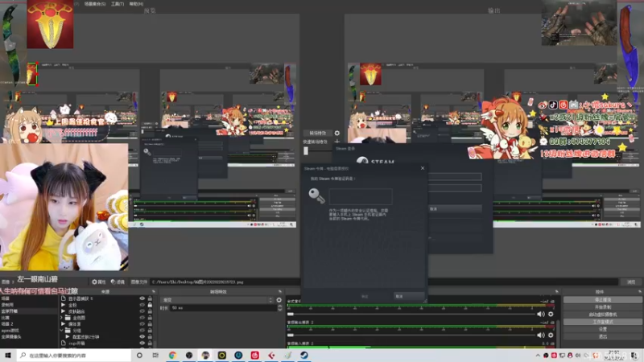Open OBS Studio icon in taskbar
644x362 pixels.
189,356
